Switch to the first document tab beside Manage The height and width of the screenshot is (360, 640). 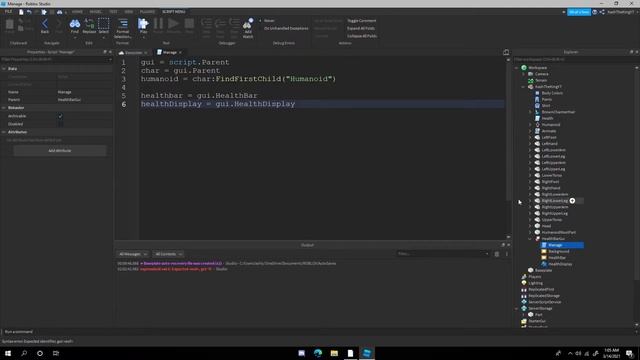133,53
